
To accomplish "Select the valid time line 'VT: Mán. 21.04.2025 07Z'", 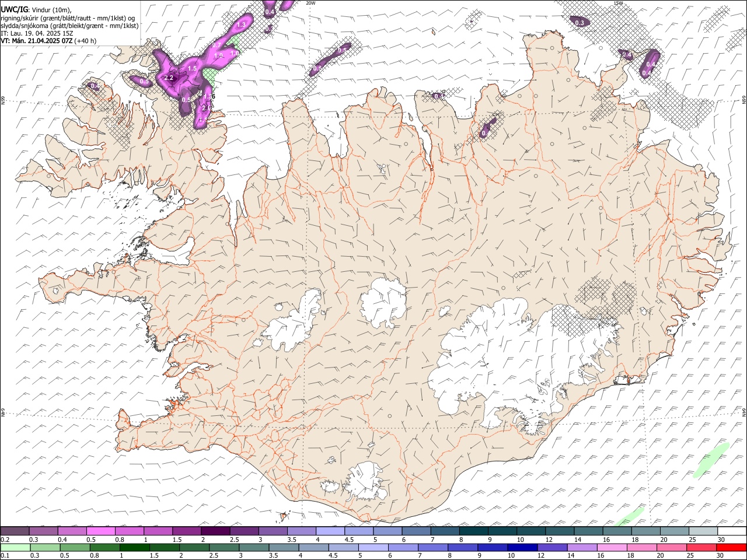I will click(x=36, y=41).
